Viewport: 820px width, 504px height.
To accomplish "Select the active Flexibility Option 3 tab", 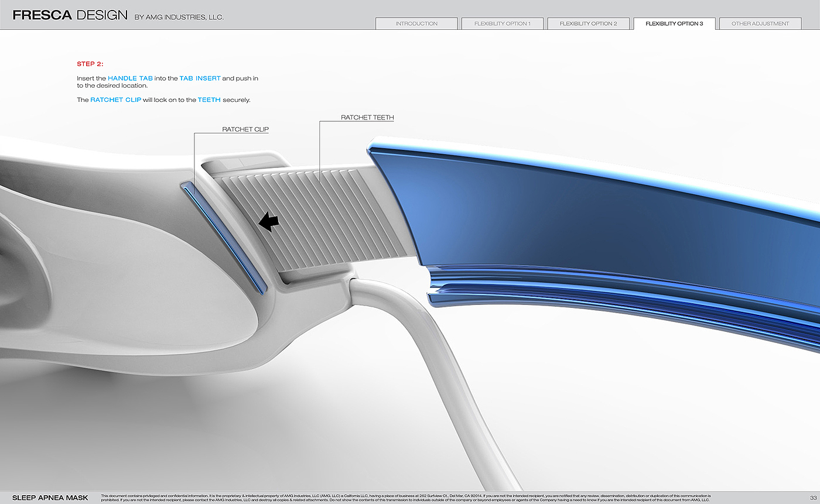I will 674,24.
